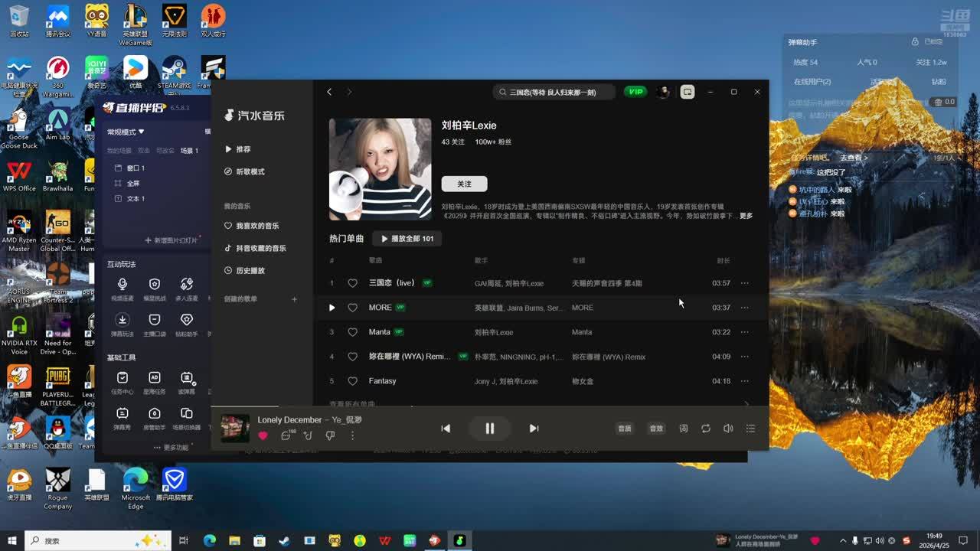Skip to the previous track
This screenshot has height=551, width=980.
pyautogui.click(x=446, y=429)
